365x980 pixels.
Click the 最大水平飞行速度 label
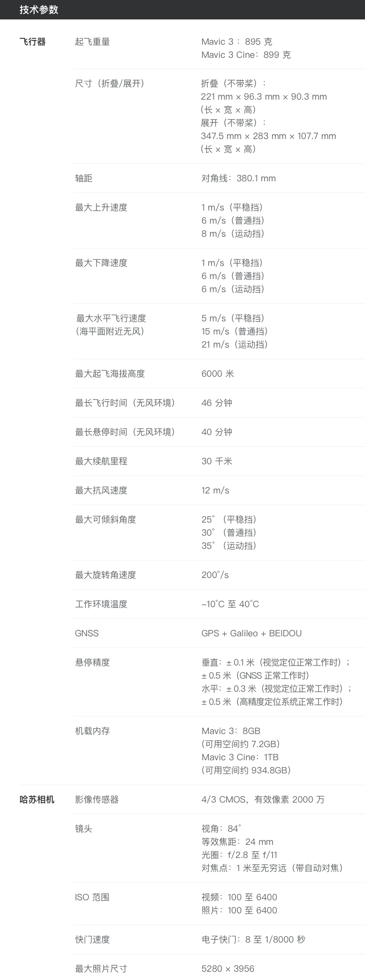(111, 318)
